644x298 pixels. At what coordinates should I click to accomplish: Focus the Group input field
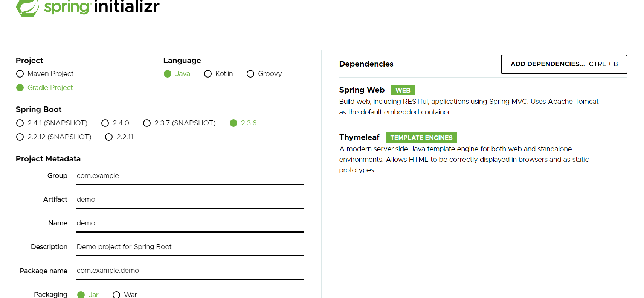click(x=190, y=176)
